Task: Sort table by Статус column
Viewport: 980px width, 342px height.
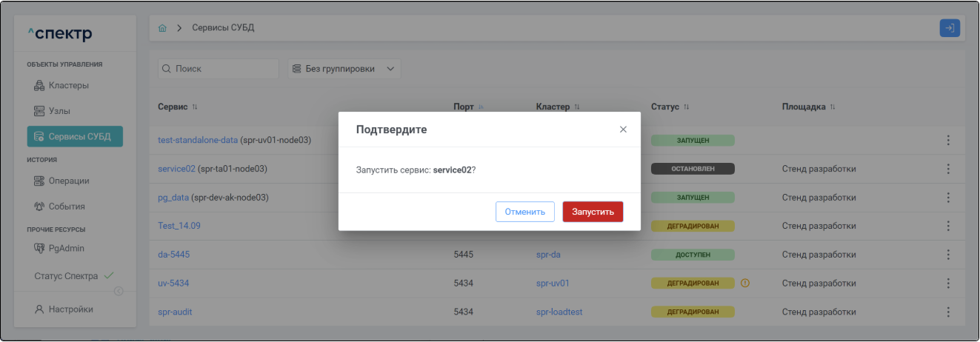Action: 686,107
